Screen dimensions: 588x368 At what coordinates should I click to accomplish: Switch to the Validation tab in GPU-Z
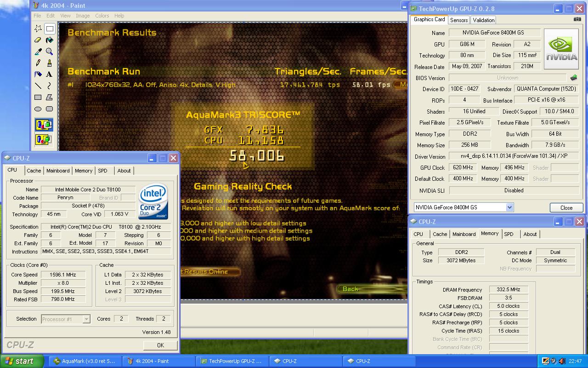click(x=484, y=20)
